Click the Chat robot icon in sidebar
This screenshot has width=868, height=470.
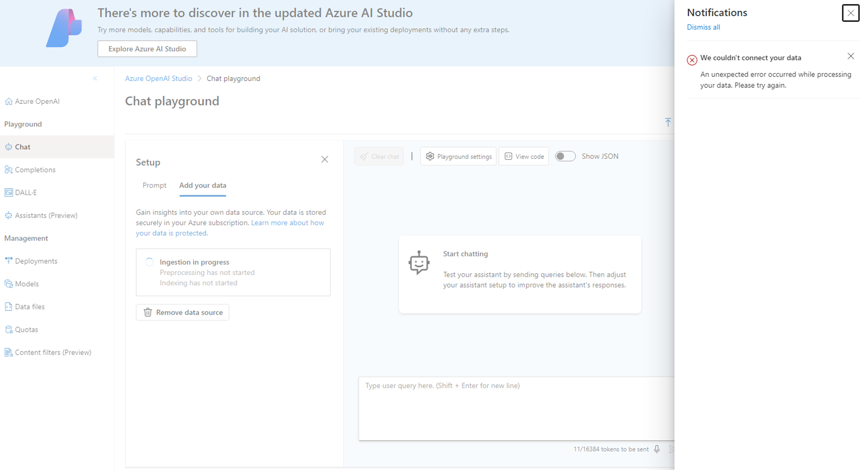[x=9, y=147]
